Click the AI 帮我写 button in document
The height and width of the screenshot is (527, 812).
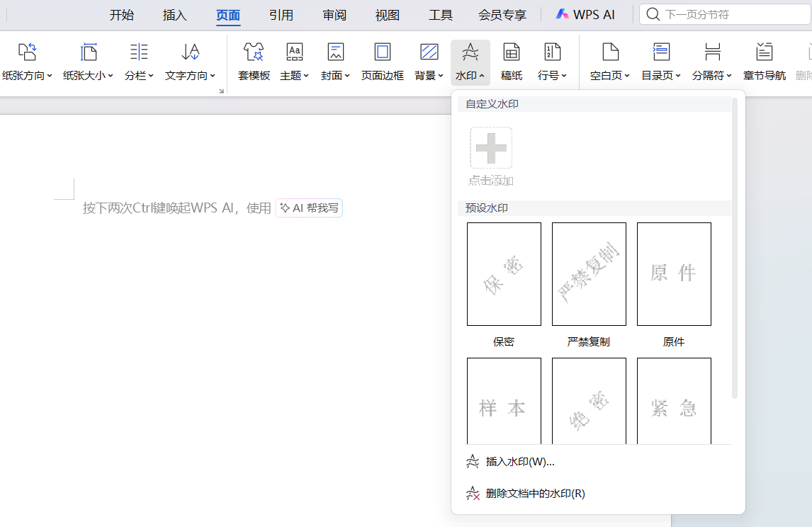[309, 208]
